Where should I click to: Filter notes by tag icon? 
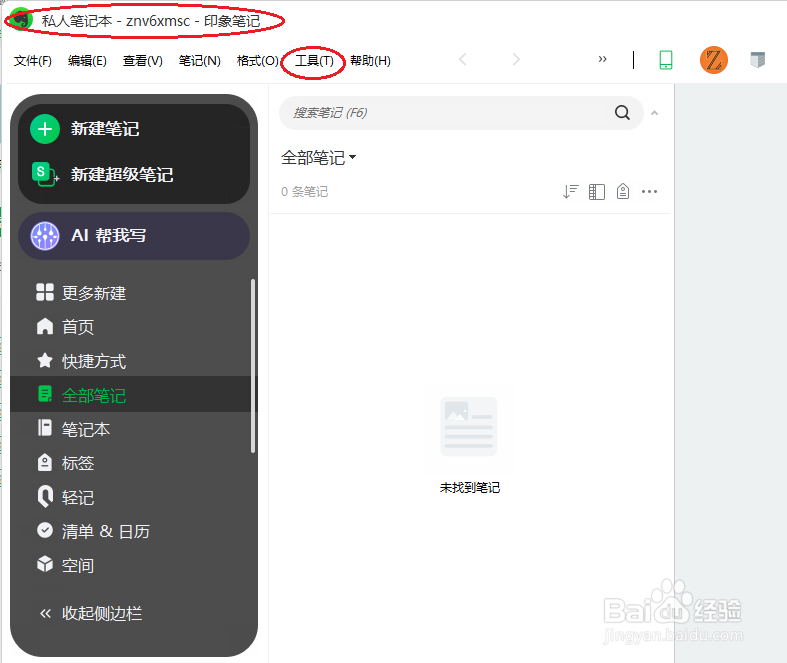623,191
